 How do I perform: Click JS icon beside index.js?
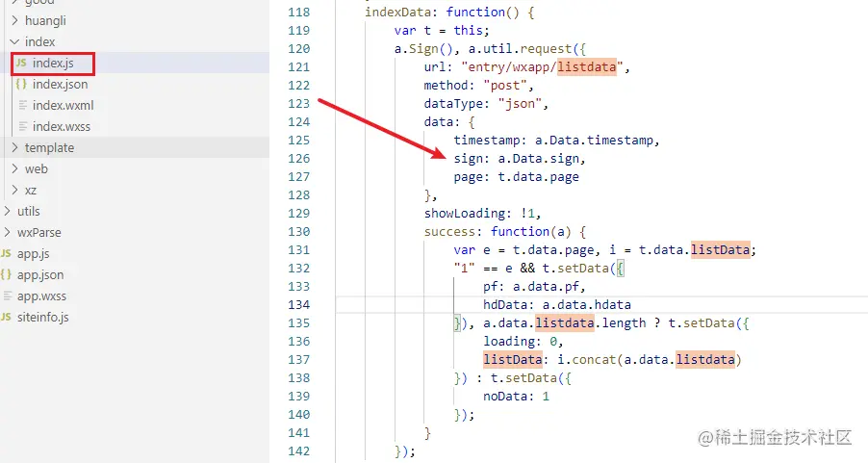point(21,63)
